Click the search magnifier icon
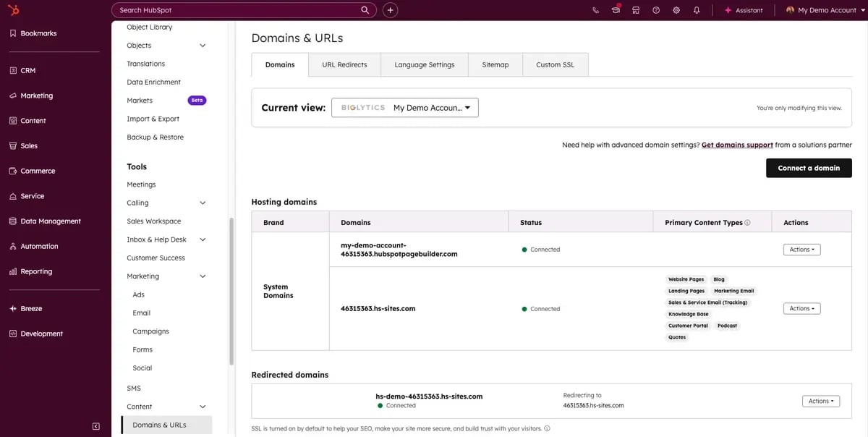The width and height of the screenshot is (868, 437). click(x=365, y=10)
